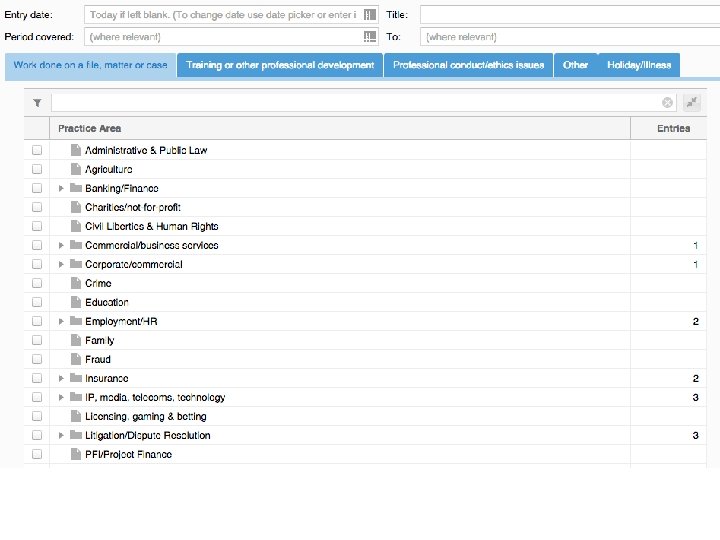Sort by the Practice Area column header
This screenshot has height=540, width=720.
pyautogui.click(x=90, y=128)
